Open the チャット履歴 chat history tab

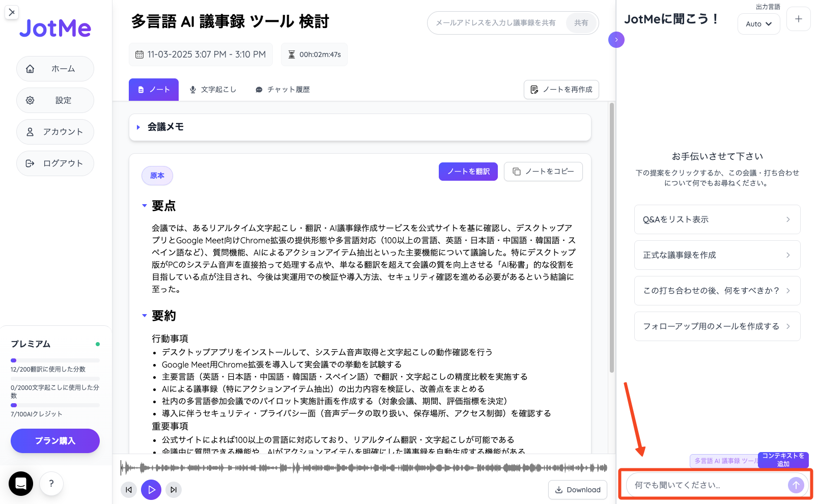[283, 90]
